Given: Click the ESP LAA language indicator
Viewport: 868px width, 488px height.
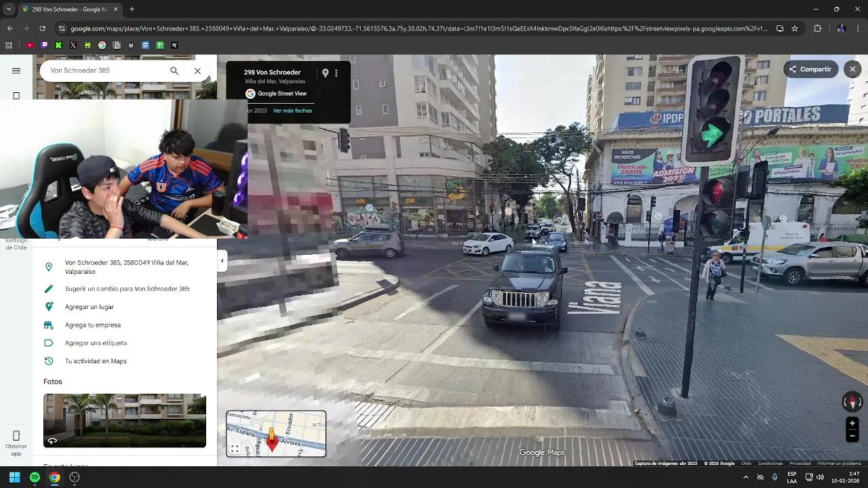Looking at the screenshot, I should click(x=792, y=477).
